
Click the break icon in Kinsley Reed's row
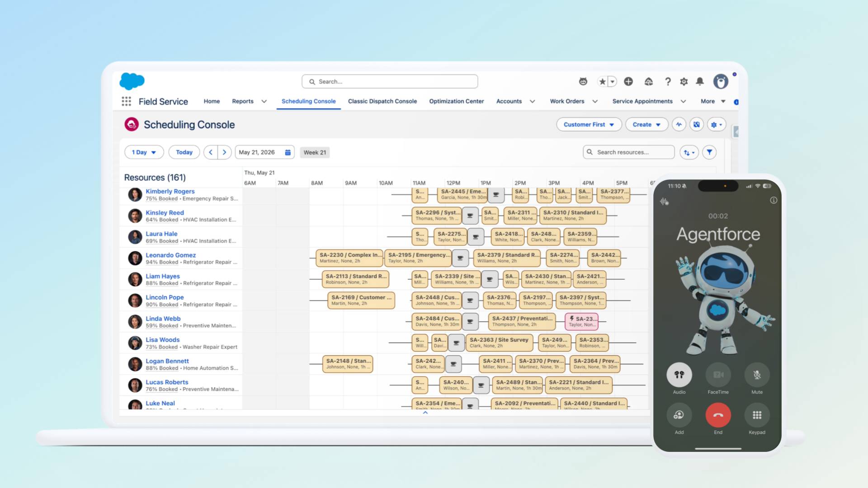click(x=470, y=216)
